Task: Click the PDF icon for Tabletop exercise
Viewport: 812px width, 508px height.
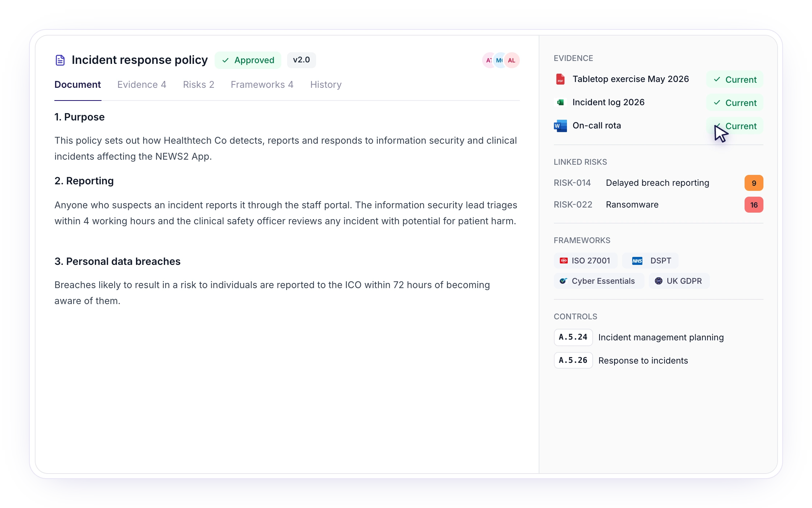Action: pos(560,79)
